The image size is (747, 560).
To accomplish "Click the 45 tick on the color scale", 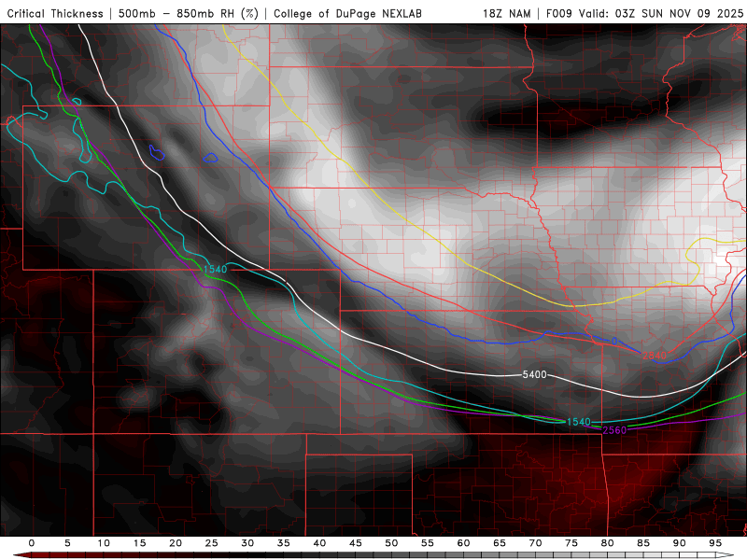I will point(356,543).
